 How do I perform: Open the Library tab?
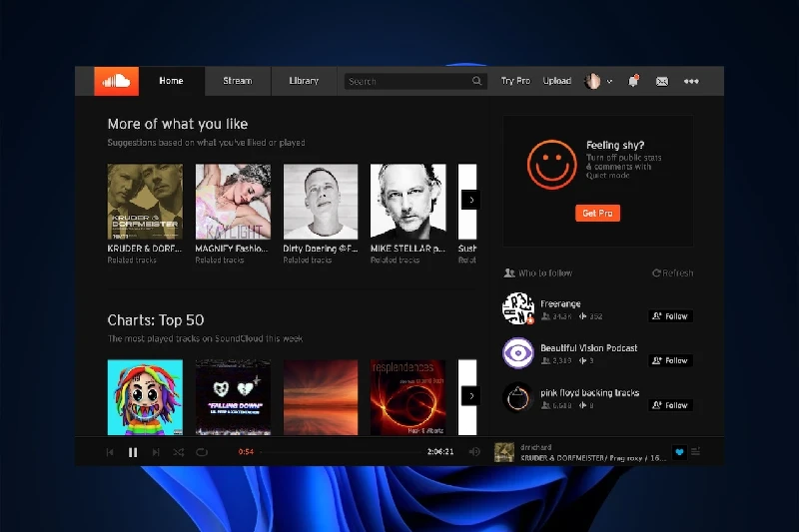tap(304, 81)
